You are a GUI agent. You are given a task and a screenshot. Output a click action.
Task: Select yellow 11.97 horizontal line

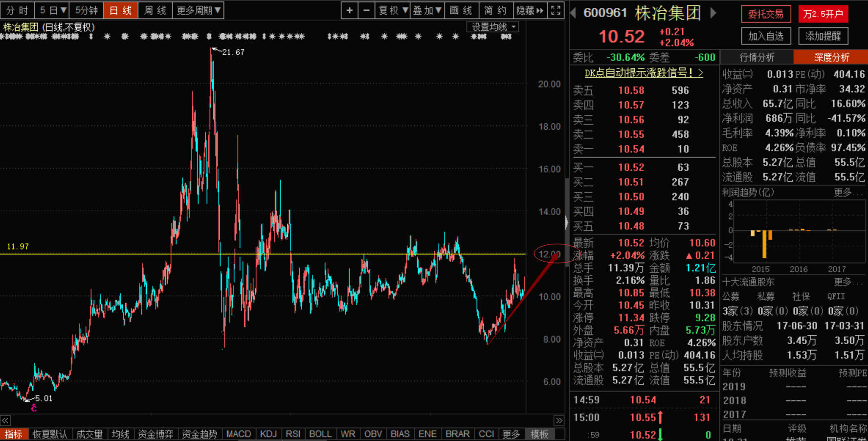click(x=263, y=254)
